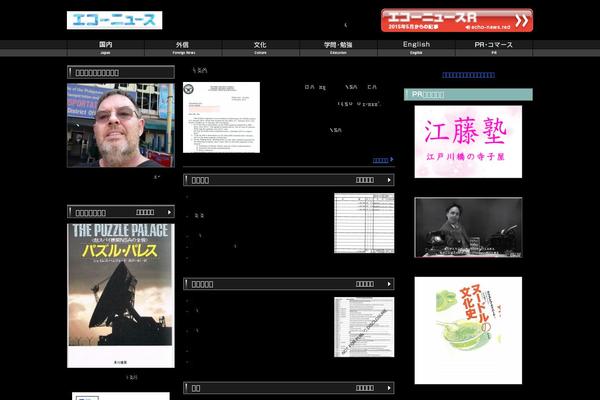Viewport: 600px width, 400px height.
Task: Open the table document thumbnail in first section
Action: tap(364, 223)
